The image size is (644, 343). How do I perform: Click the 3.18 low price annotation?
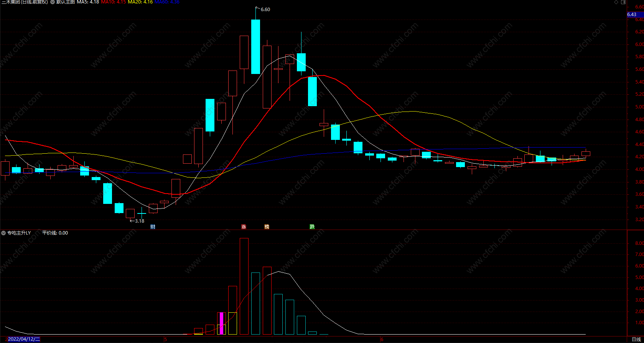pyautogui.click(x=140, y=221)
